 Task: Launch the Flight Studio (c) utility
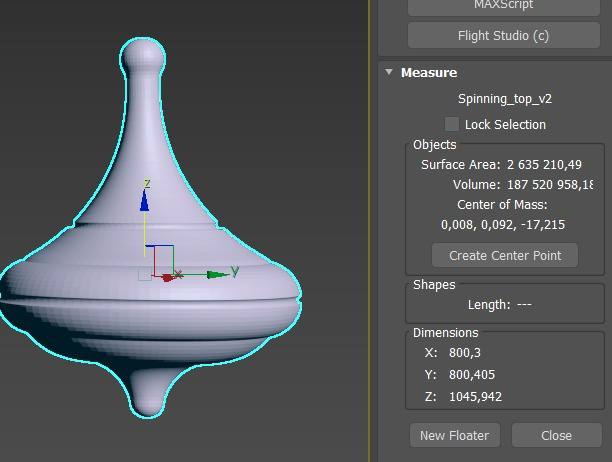click(x=504, y=36)
